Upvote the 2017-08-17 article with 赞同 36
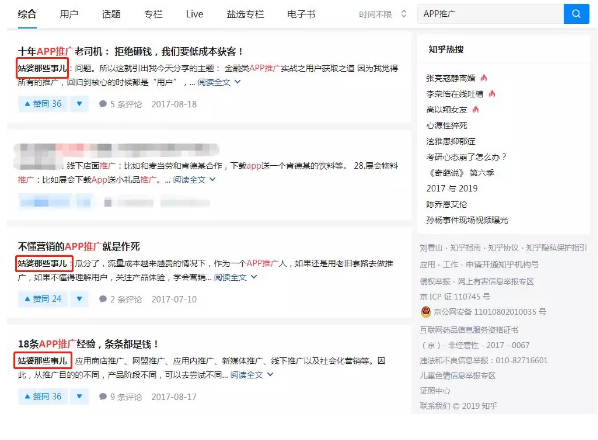The image size is (598, 440). [43, 397]
